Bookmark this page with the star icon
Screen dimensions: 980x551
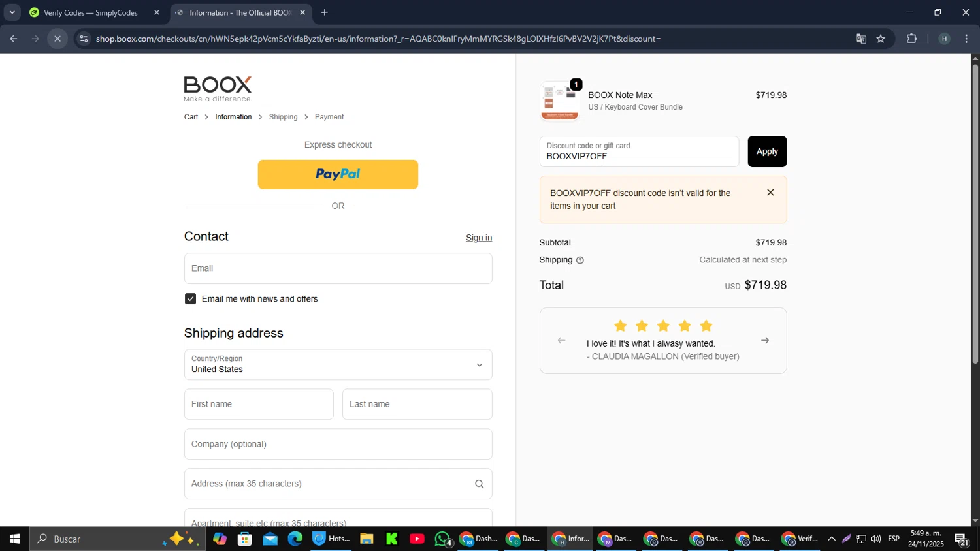(x=881, y=39)
